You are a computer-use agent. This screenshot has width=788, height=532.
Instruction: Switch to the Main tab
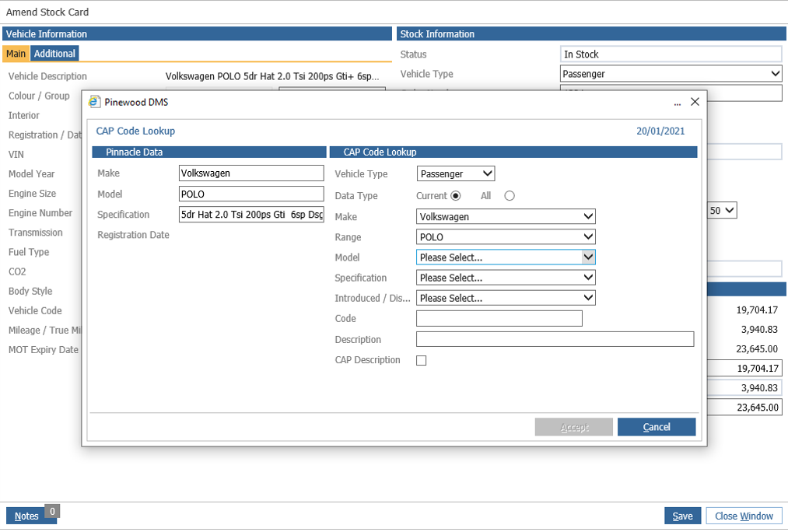point(16,54)
